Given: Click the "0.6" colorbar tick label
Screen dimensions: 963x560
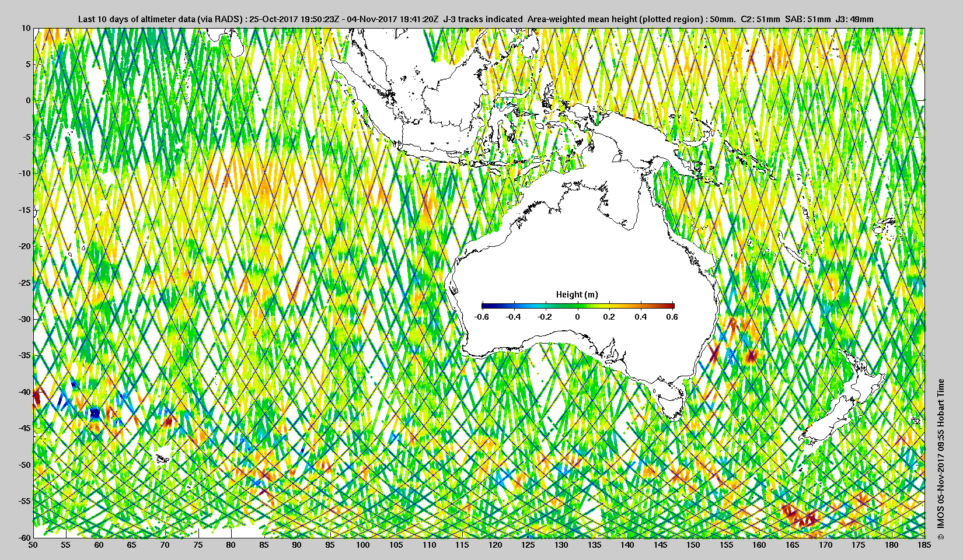Looking at the screenshot, I should pos(672,317).
